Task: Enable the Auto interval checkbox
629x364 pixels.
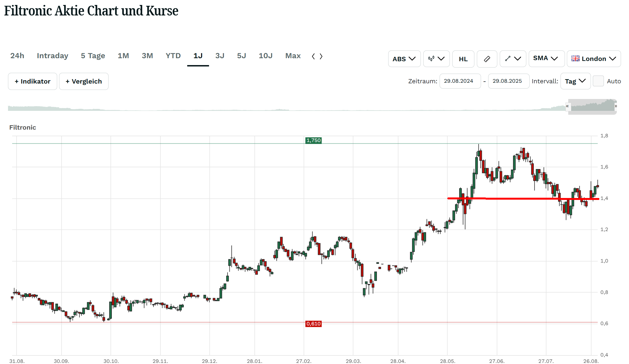Action: coord(598,81)
